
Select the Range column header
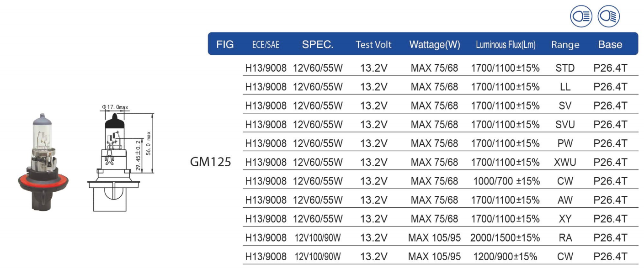[565, 45]
